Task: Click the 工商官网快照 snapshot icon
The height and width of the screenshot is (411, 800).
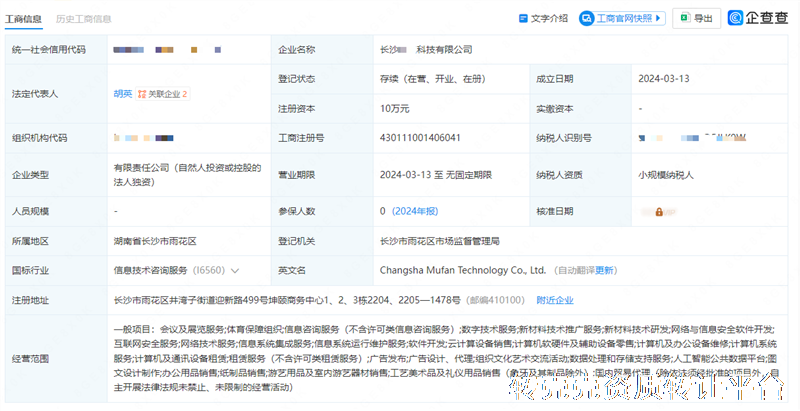Action: [587, 18]
